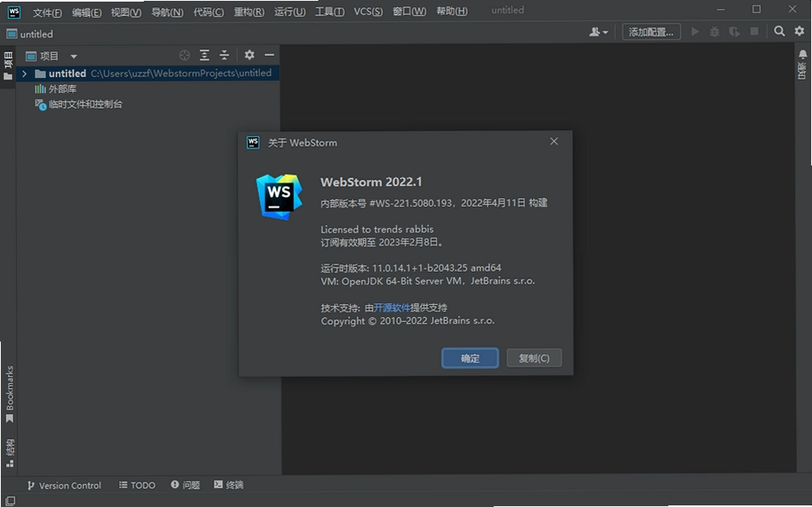
Task: Click the 确定 button
Action: click(x=470, y=358)
